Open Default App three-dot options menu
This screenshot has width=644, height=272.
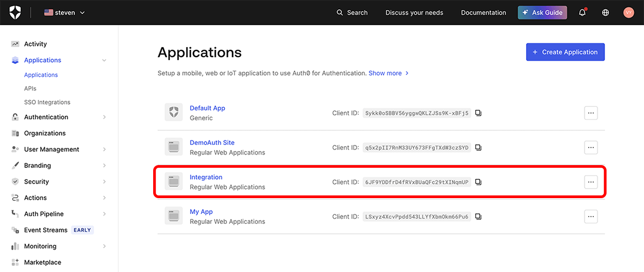click(591, 113)
